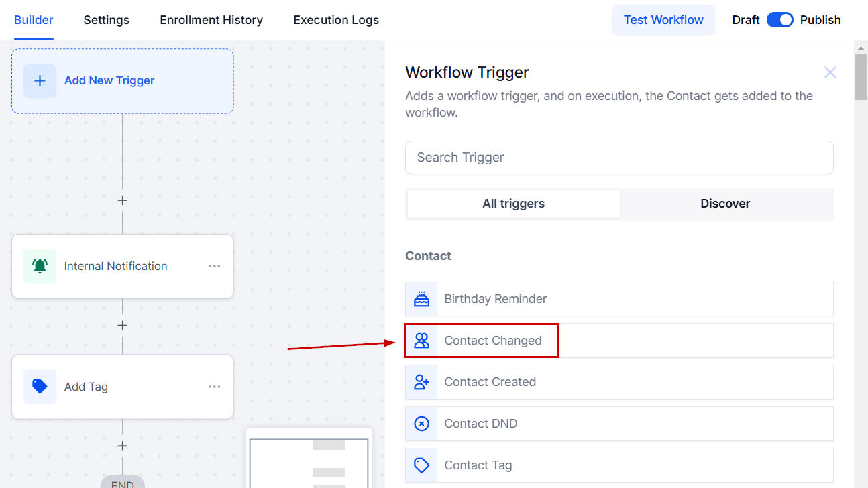Click the workflow minimap thumbnail

(x=309, y=459)
